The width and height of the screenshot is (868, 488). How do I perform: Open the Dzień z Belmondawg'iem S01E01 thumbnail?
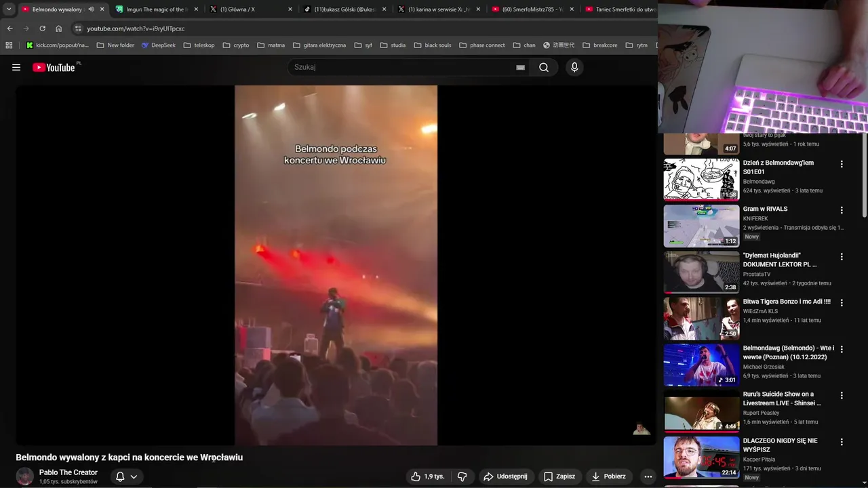click(701, 180)
